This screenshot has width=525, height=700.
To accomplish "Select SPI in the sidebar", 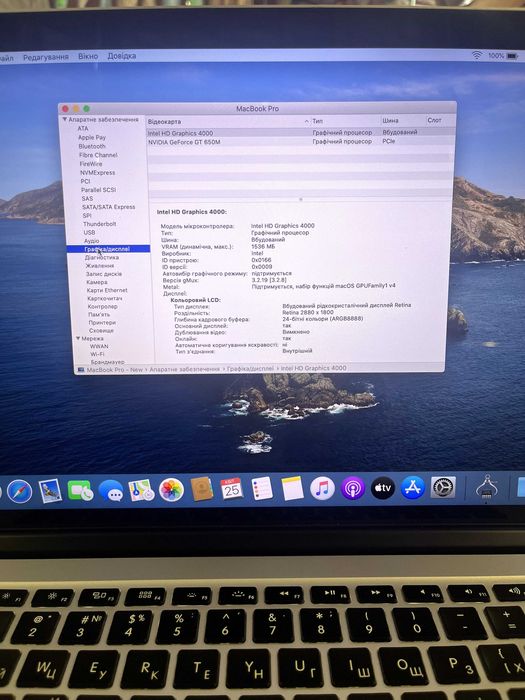I will [87, 215].
